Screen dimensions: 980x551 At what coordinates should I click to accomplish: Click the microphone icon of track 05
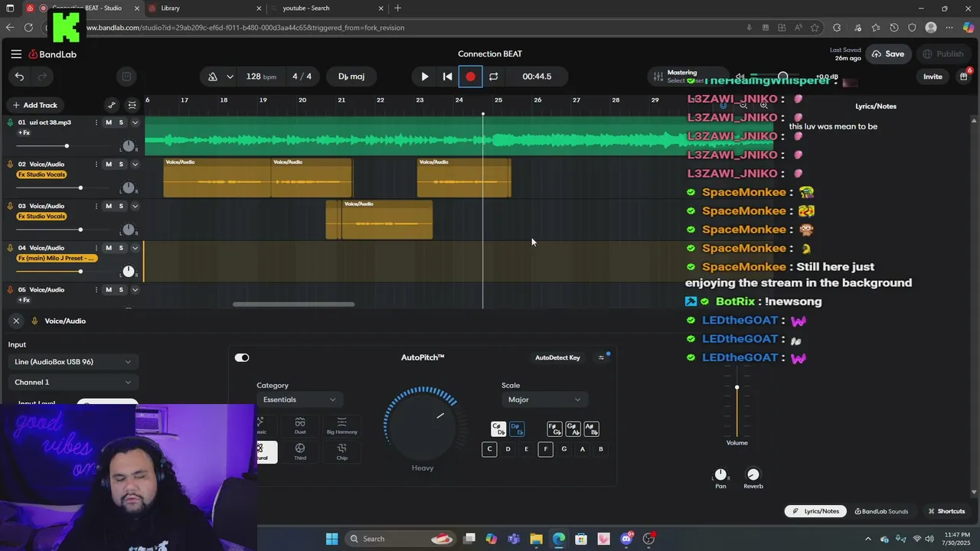pos(10,290)
